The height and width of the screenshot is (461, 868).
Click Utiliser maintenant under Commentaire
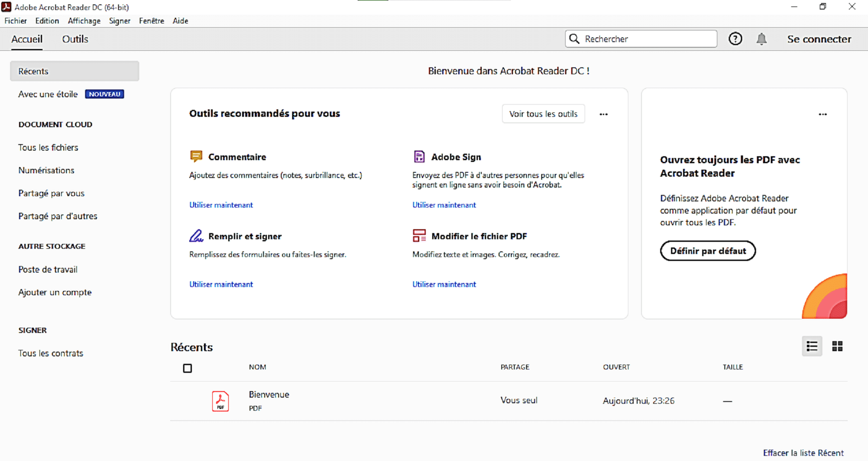click(221, 205)
